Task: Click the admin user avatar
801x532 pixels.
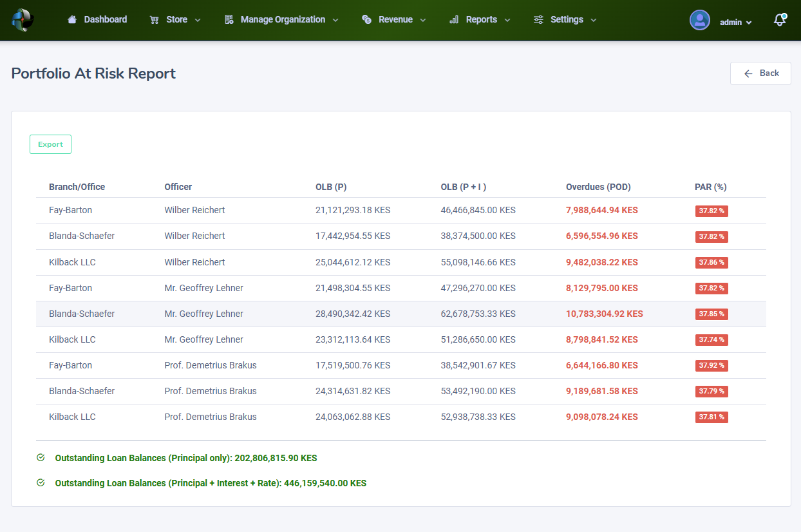Action: point(699,21)
